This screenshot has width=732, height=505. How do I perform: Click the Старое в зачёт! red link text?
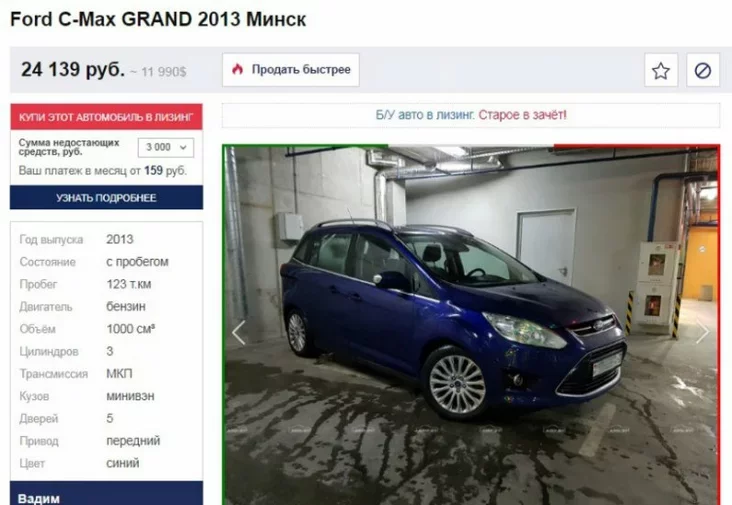(522, 115)
